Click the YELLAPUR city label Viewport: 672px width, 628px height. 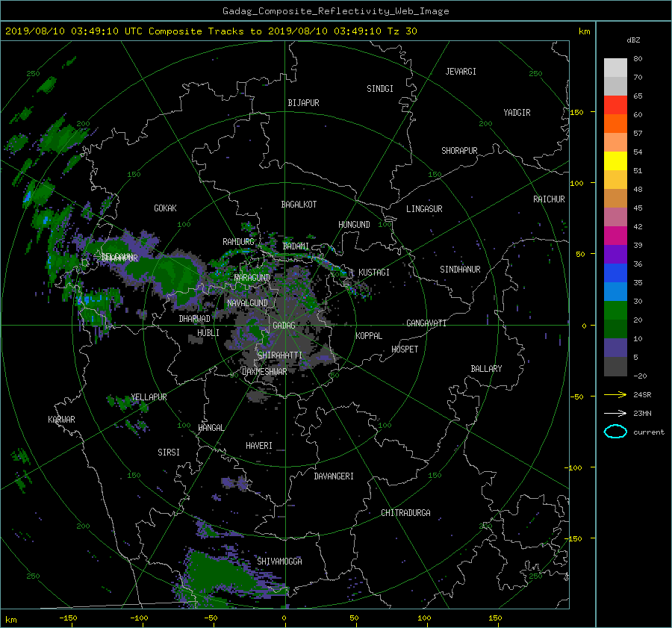(x=149, y=397)
